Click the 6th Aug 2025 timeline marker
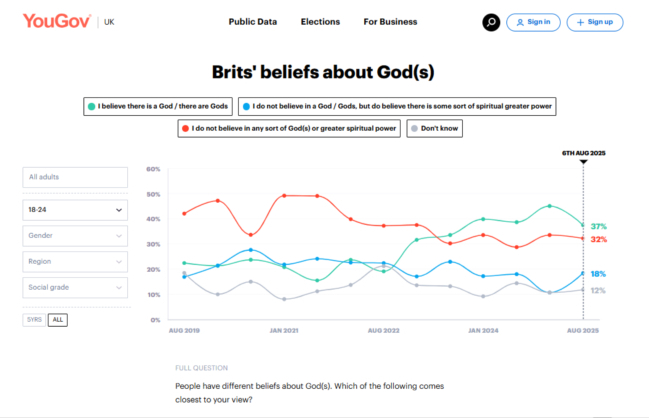This screenshot has height=418, width=649. coord(583,153)
